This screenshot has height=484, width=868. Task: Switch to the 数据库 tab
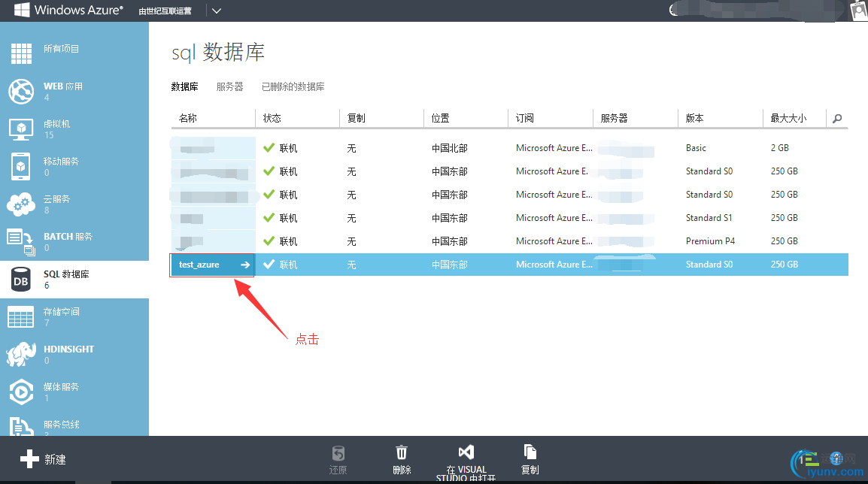point(184,87)
